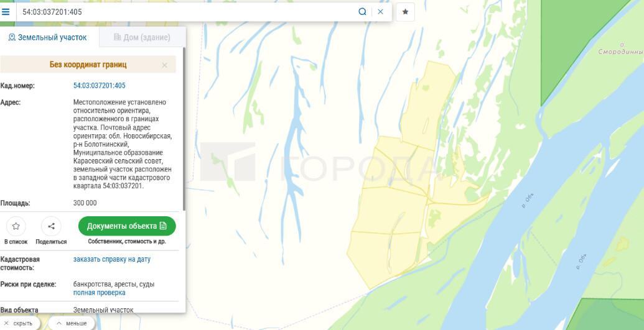The image size is (644, 330).
Task: Dismiss the 'Без координат границ' notice
Action: (164, 65)
